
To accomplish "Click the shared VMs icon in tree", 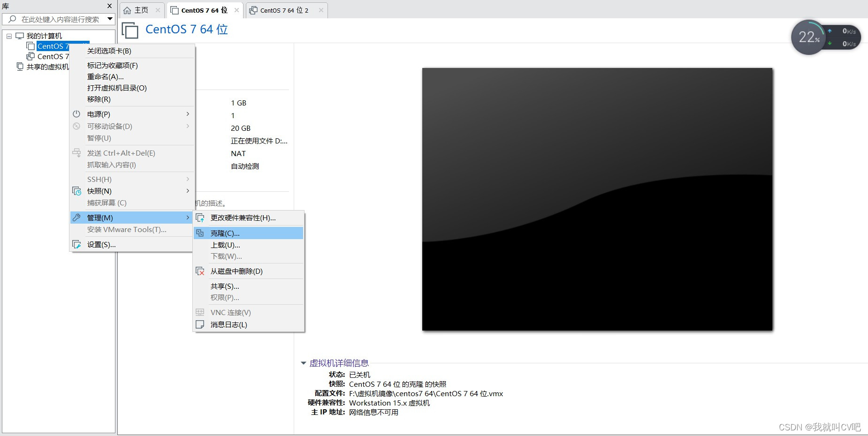I will click(x=20, y=67).
